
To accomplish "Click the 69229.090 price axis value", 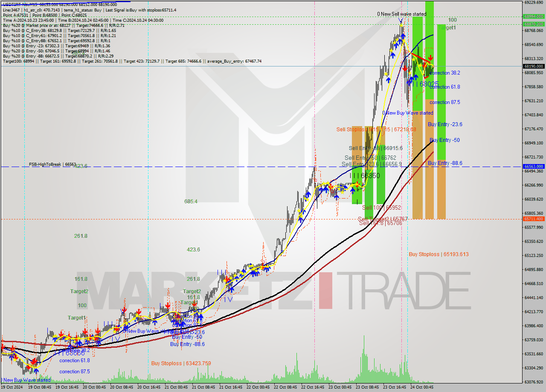I will 534,2.
